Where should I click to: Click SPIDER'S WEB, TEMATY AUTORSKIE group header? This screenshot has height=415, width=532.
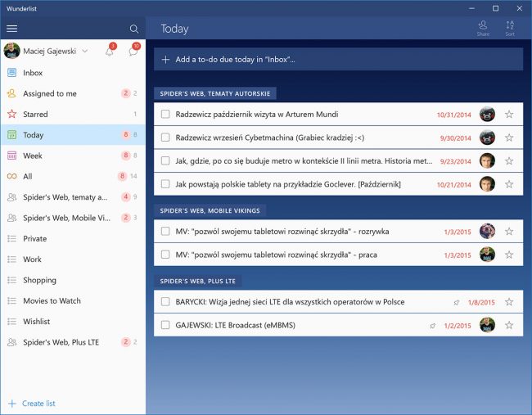point(215,93)
